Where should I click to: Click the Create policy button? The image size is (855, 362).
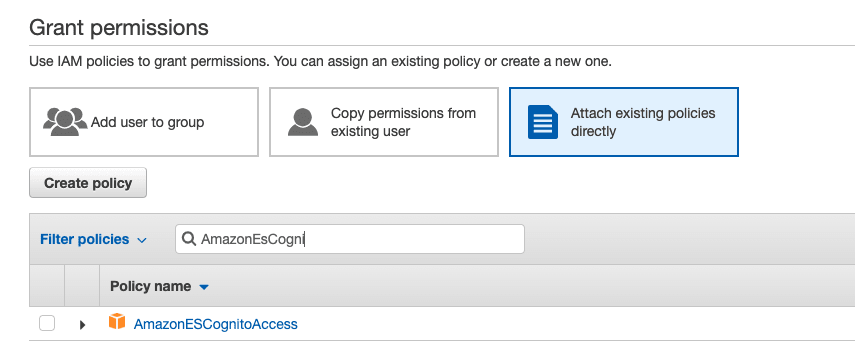[88, 183]
